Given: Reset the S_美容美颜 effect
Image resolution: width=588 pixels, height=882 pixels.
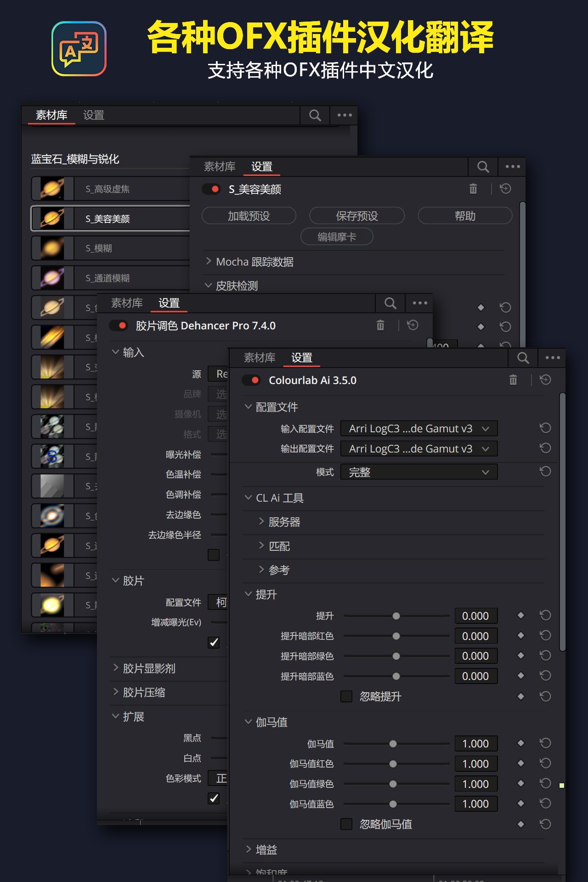Looking at the screenshot, I should pos(505,189).
